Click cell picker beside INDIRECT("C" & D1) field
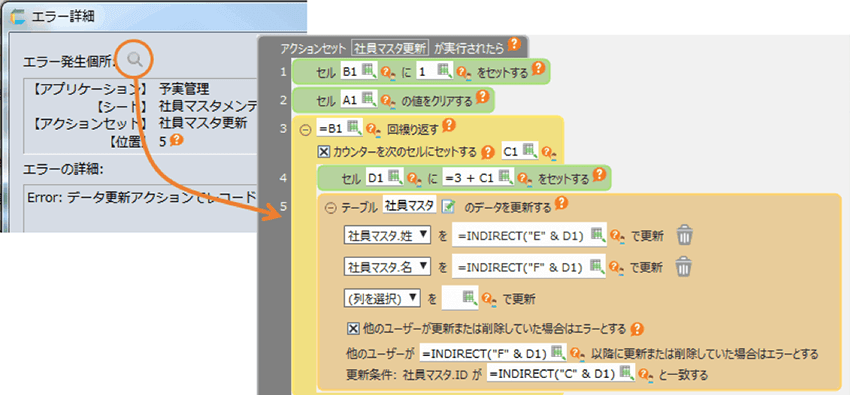The height and width of the screenshot is (395, 850). pos(627,373)
